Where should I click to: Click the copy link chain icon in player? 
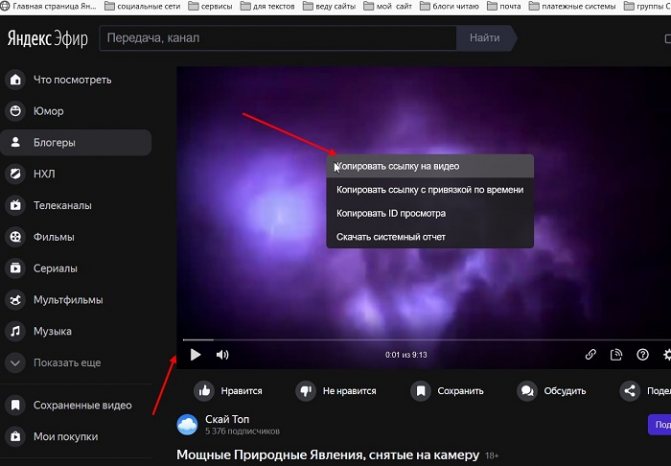click(591, 354)
